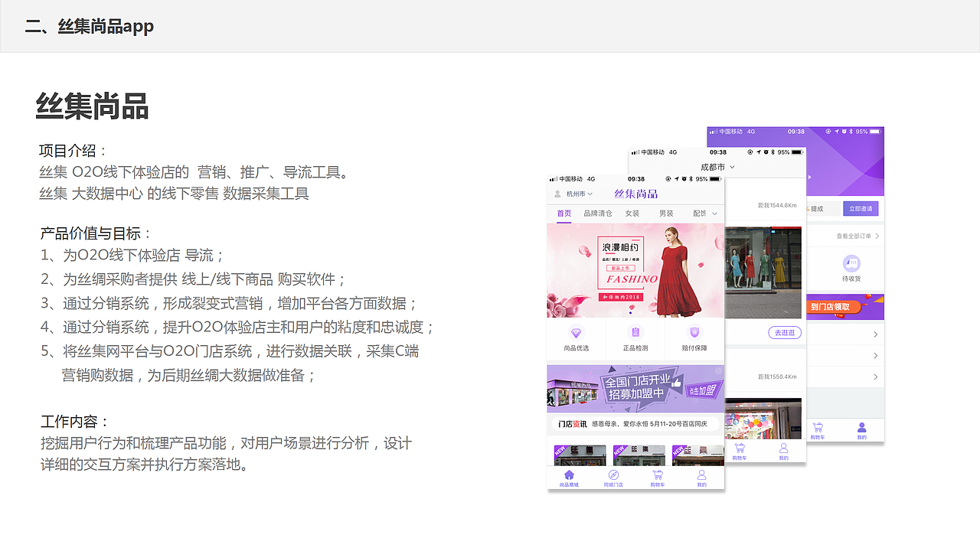
Task: Tap the 赔付保障 shield icon
Action: click(x=694, y=333)
